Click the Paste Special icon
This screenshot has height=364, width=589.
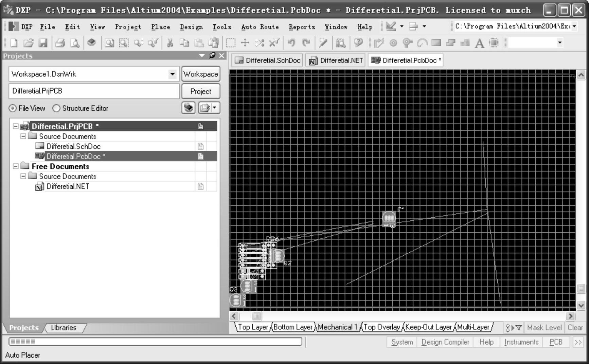coord(214,43)
